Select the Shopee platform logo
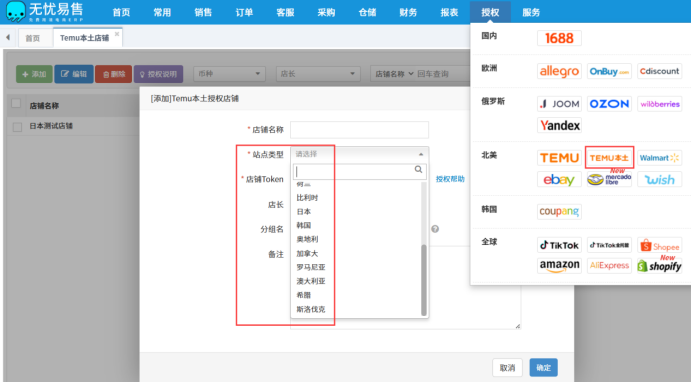The image size is (692, 382). (659, 245)
